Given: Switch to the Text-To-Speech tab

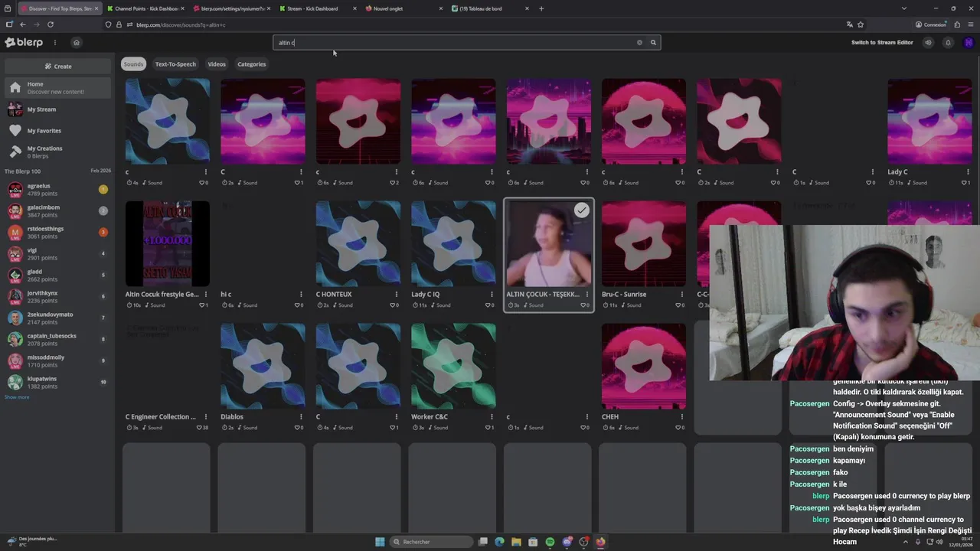Looking at the screenshot, I should click(175, 64).
